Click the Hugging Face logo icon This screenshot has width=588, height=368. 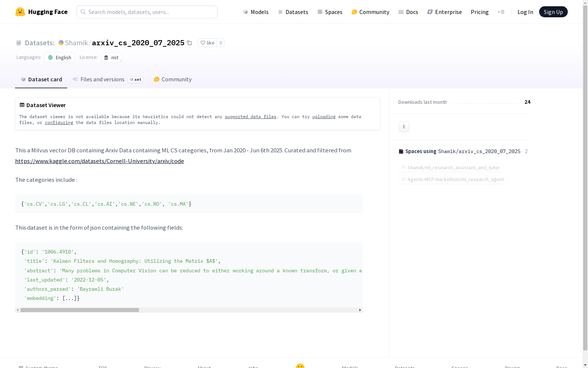[20, 12]
